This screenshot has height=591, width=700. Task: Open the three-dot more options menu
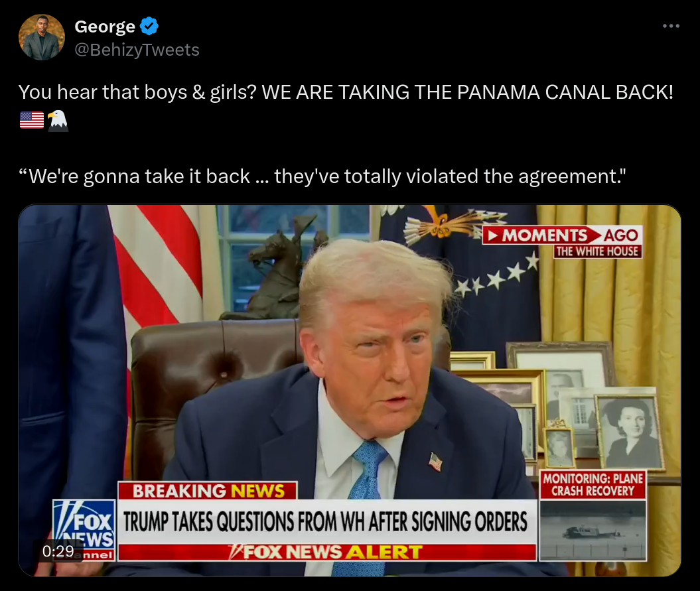(671, 27)
